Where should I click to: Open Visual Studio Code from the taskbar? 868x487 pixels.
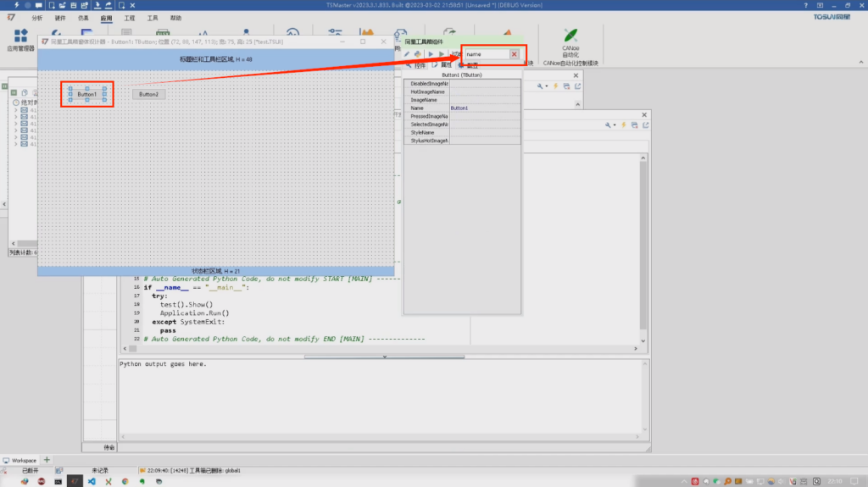93,481
